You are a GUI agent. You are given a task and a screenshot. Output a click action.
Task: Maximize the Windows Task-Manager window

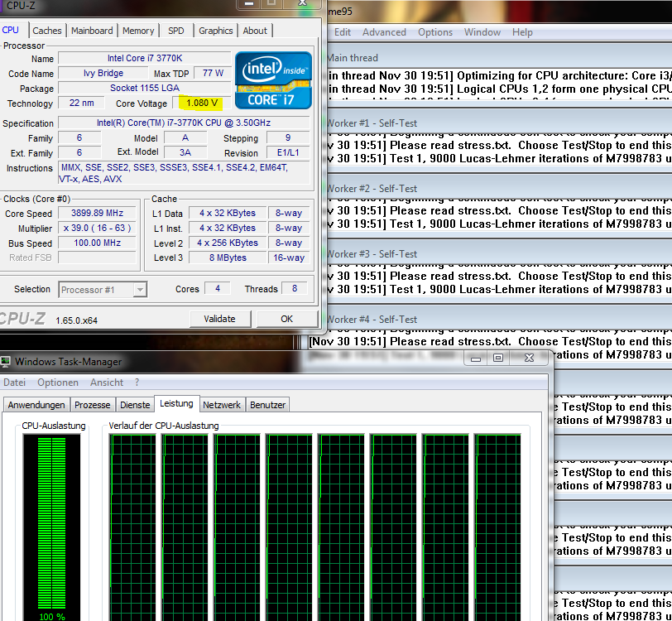[498, 359]
